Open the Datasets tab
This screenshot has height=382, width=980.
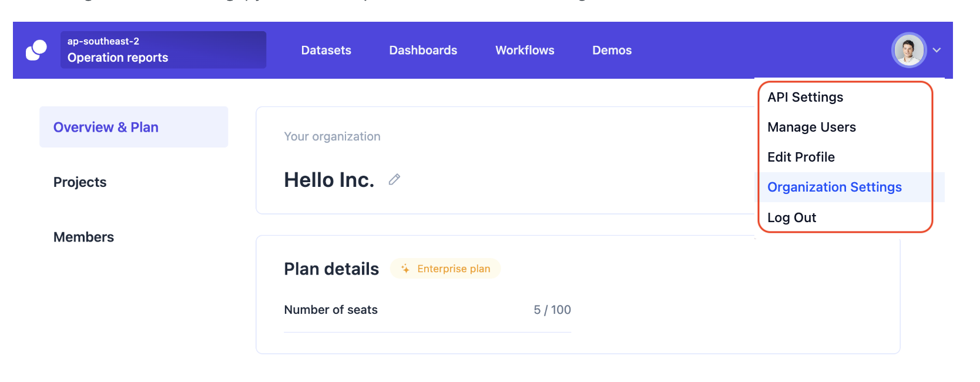[326, 51]
